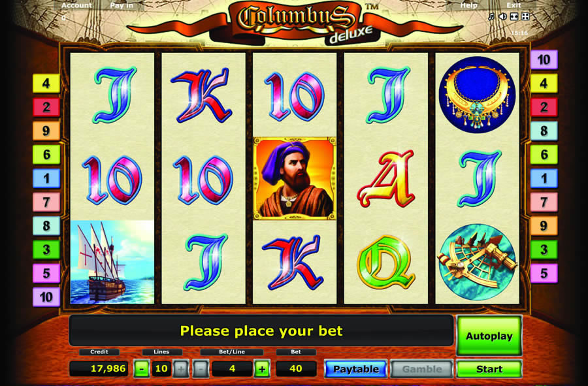Toggle the background music note icon

491,16
